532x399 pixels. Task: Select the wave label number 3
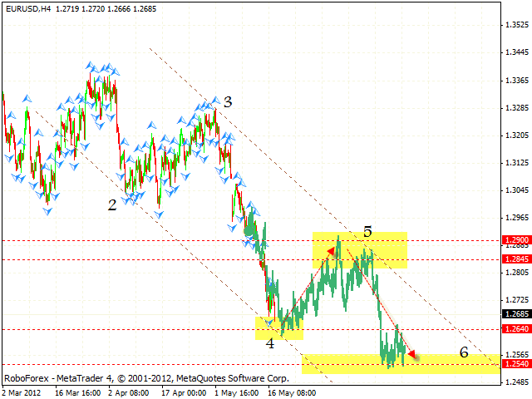click(x=227, y=102)
